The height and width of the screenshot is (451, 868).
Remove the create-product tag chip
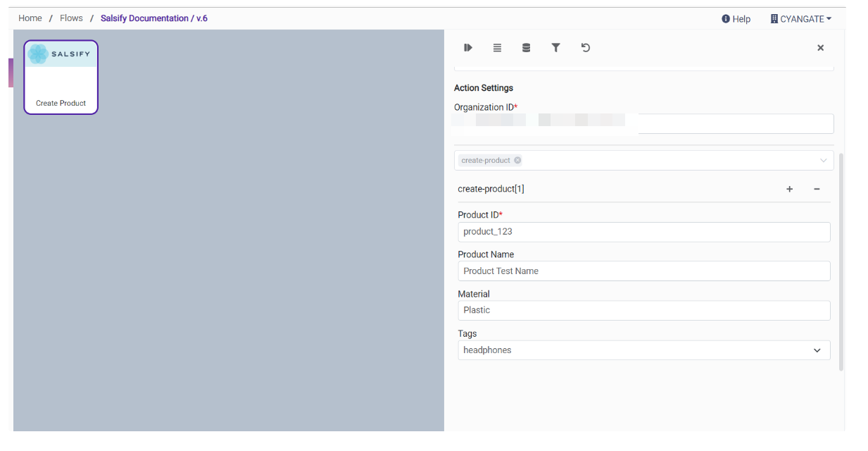click(x=517, y=161)
